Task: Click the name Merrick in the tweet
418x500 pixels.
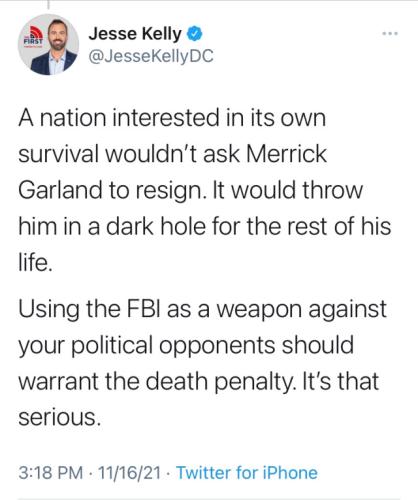Action: (287, 154)
